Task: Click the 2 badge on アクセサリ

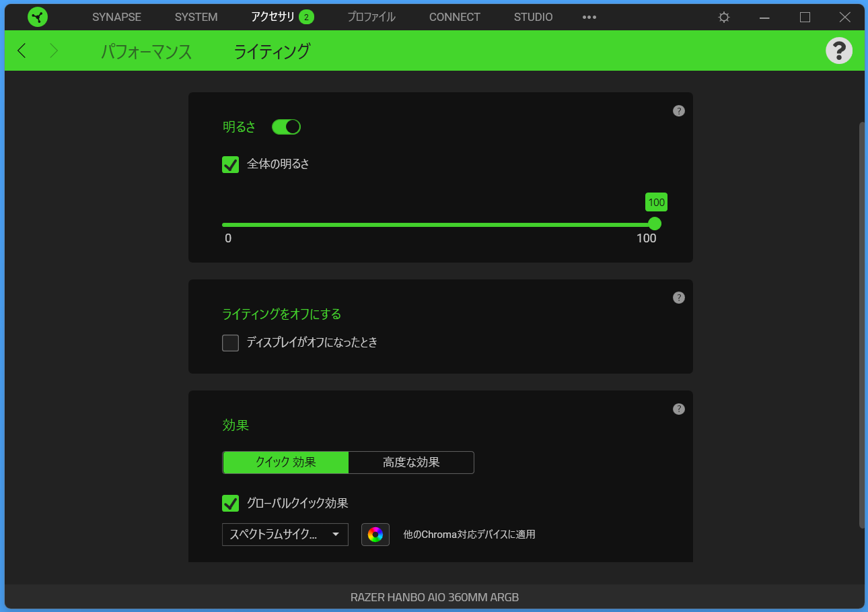Action: [306, 18]
